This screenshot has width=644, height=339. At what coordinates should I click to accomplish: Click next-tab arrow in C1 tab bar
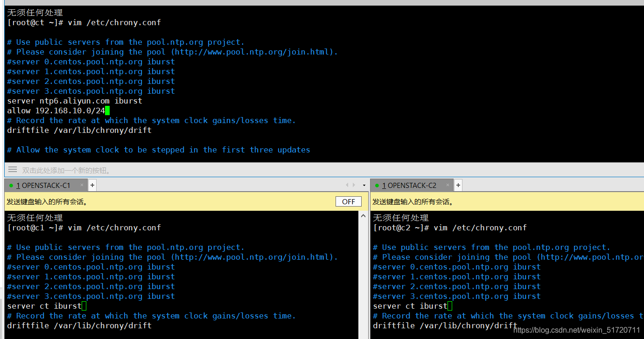pyautogui.click(x=354, y=185)
